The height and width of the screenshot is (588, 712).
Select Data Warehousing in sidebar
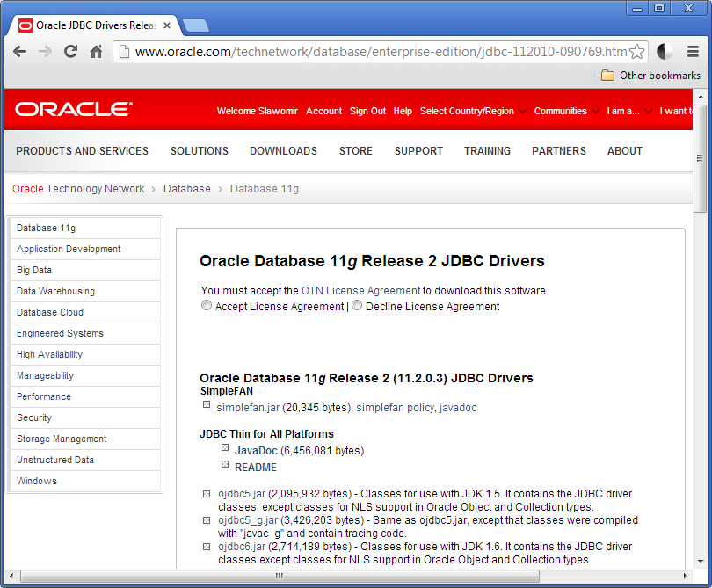pos(85,291)
